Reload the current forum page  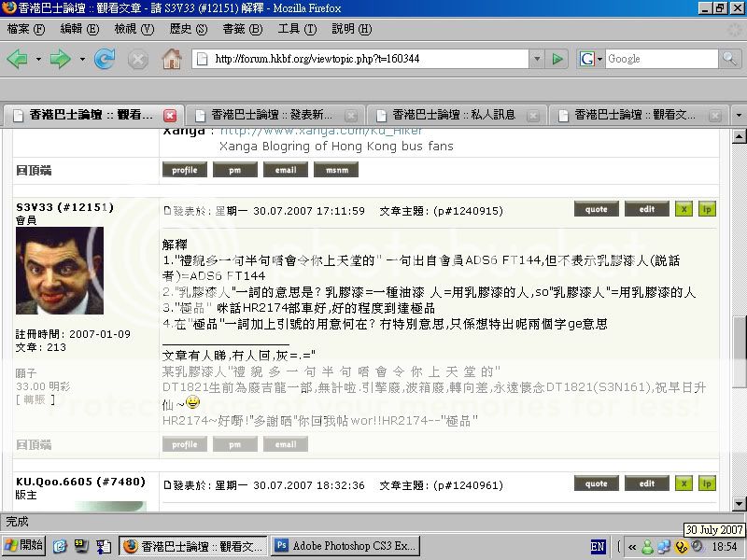click(104, 59)
